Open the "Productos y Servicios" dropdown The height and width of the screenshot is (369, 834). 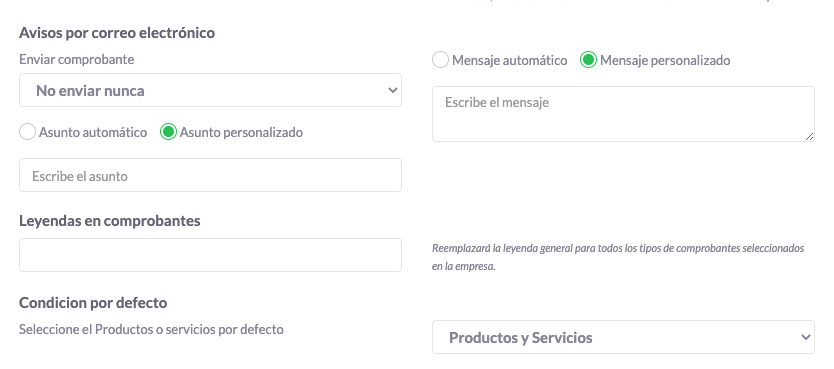click(623, 337)
